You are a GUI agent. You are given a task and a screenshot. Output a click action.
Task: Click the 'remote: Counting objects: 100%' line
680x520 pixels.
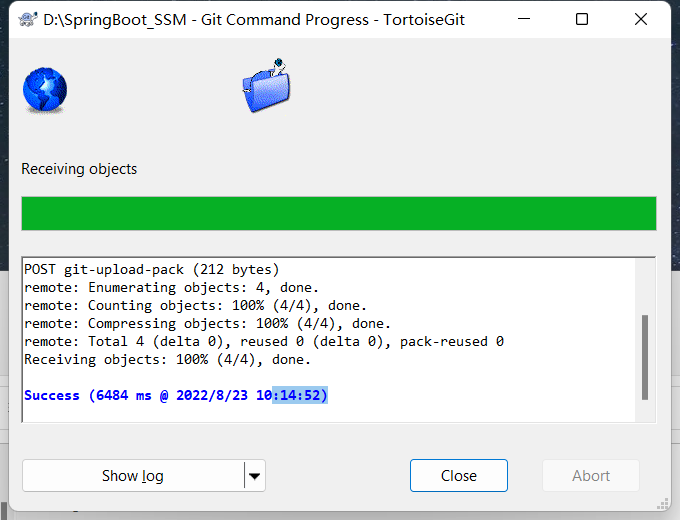pos(195,306)
